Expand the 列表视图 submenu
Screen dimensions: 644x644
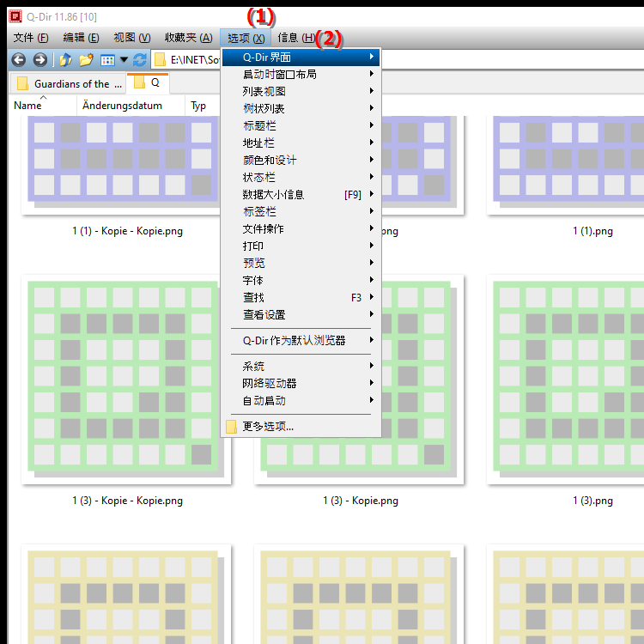(301, 92)
